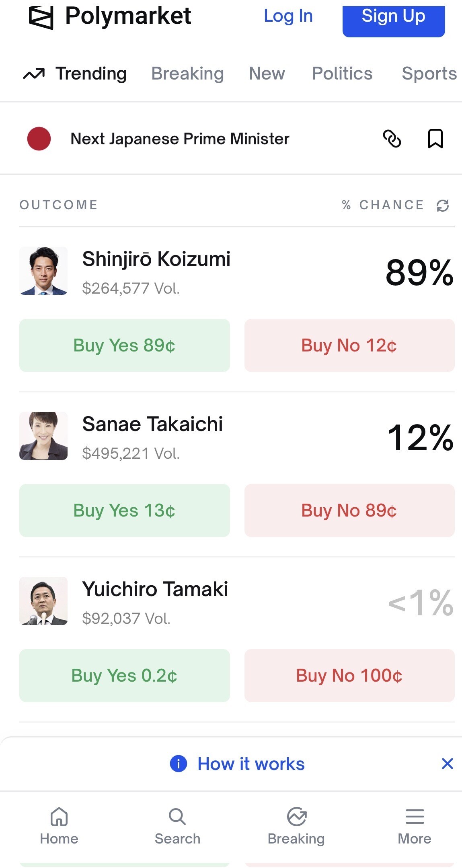
Task: Copy market link via chain icon
Action: click(x=392, y=139)
